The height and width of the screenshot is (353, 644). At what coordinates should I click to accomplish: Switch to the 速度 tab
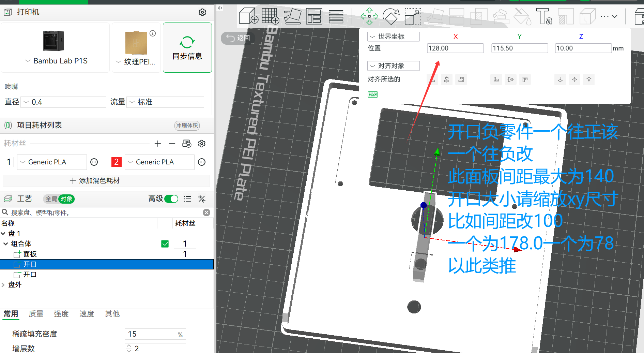[87, 314]
